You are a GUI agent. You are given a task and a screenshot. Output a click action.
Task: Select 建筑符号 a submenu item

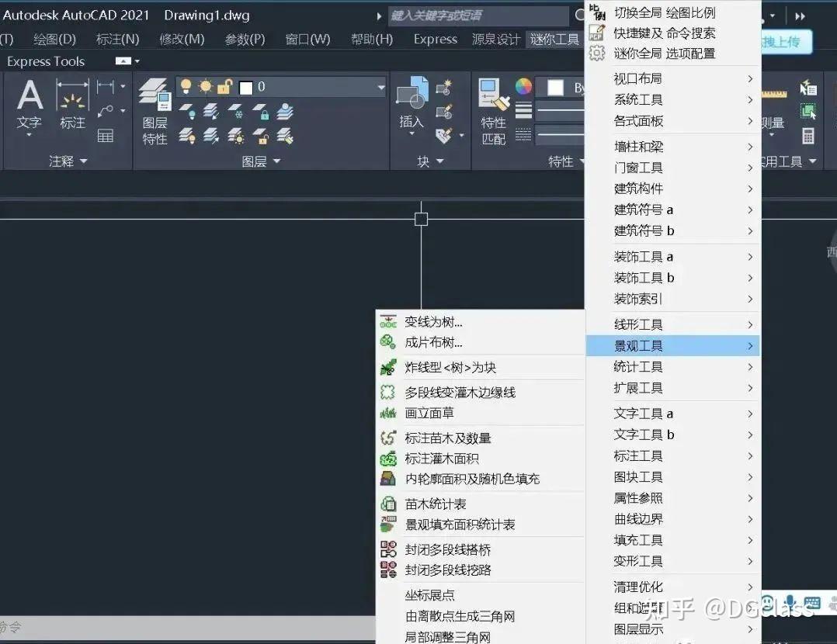672,209
